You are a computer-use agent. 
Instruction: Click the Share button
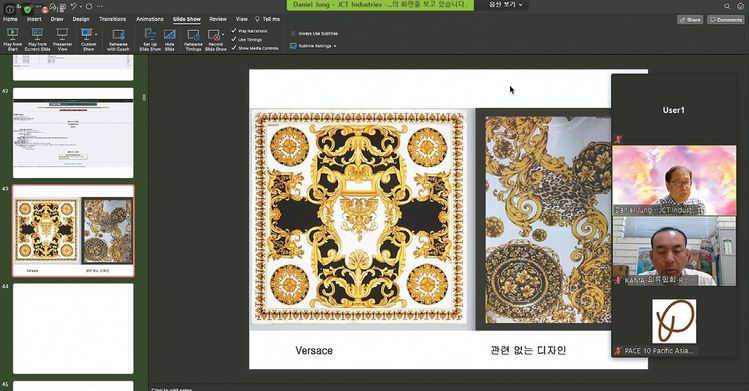(690, 20)
